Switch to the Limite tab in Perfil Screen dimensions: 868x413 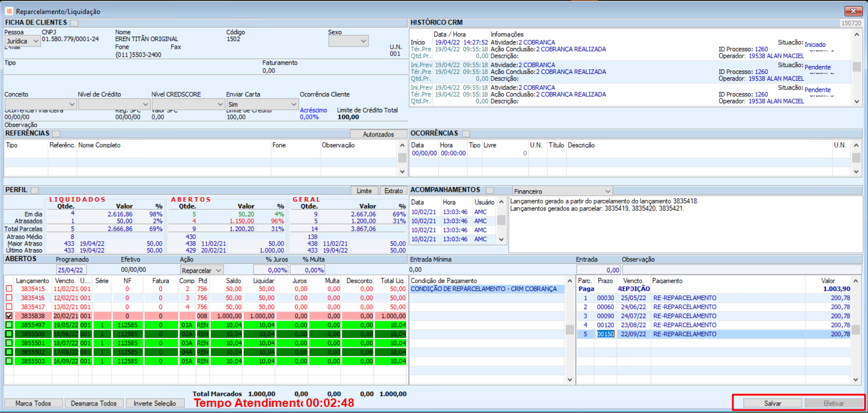pyautogui.click(x=364, y=191)
